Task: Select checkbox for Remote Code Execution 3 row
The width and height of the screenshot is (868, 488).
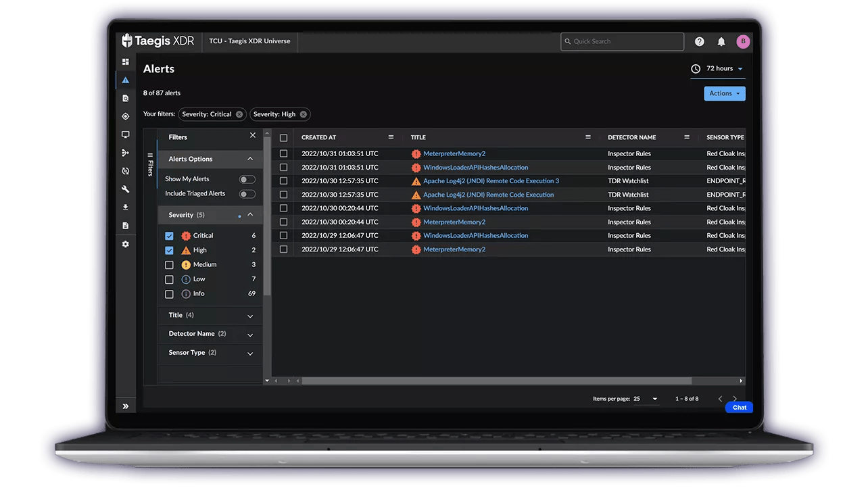Action: (284, 181)
